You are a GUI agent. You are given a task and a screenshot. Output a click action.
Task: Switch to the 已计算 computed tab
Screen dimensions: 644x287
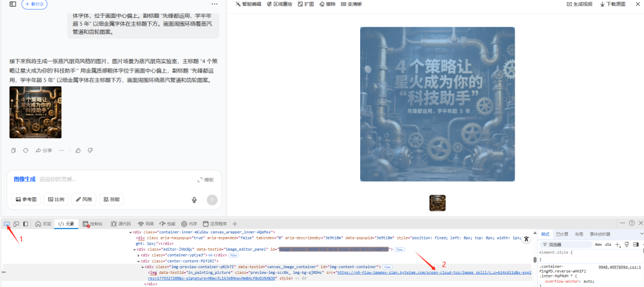561,234
